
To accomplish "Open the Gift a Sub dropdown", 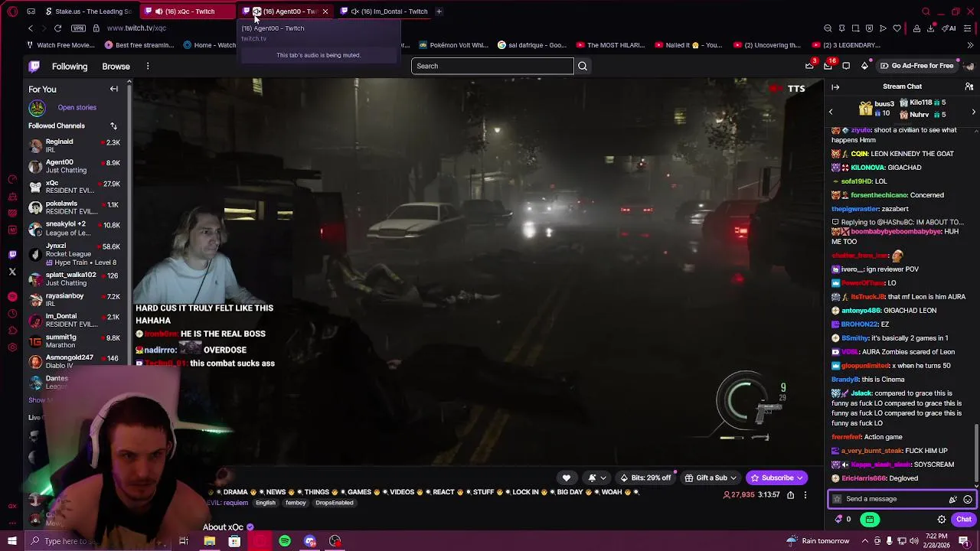I will point(710,478).
